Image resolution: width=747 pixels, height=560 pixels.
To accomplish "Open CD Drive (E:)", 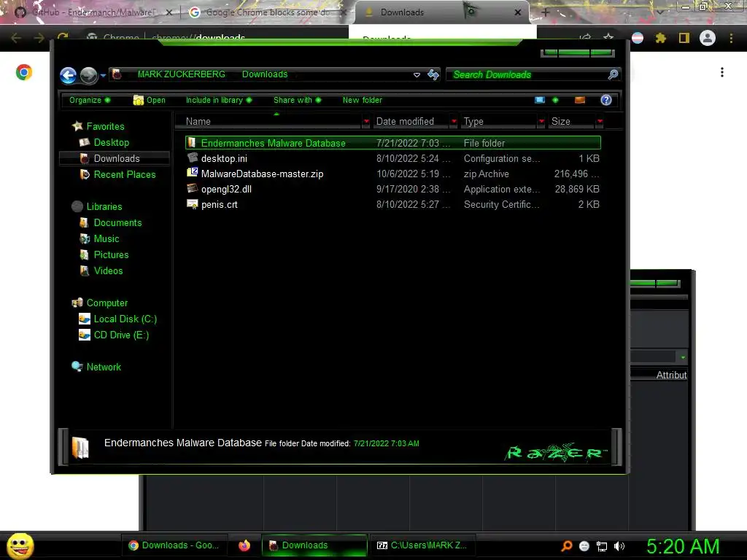I will (122, 335).
